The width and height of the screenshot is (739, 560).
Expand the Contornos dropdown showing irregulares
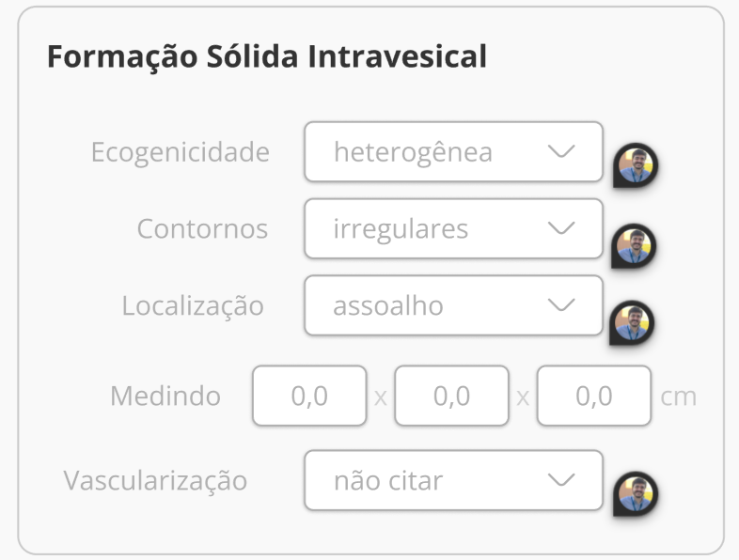(453, 228)
